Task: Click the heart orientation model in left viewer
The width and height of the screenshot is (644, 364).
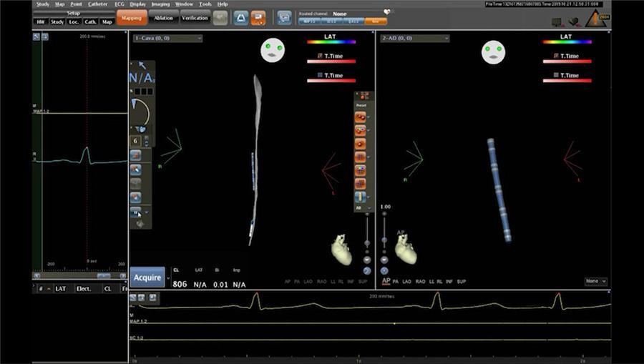Action: pos(342,249)
